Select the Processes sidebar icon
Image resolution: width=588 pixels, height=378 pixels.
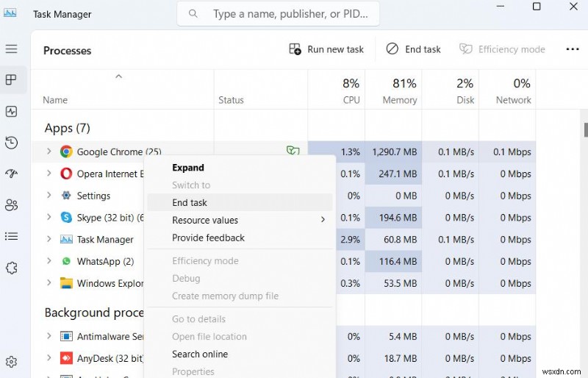11,79
